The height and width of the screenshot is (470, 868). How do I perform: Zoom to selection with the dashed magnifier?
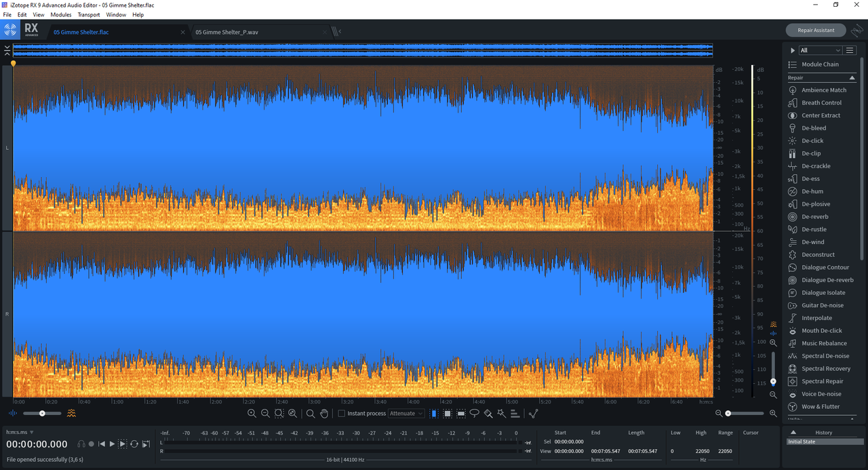pos(279,413)
